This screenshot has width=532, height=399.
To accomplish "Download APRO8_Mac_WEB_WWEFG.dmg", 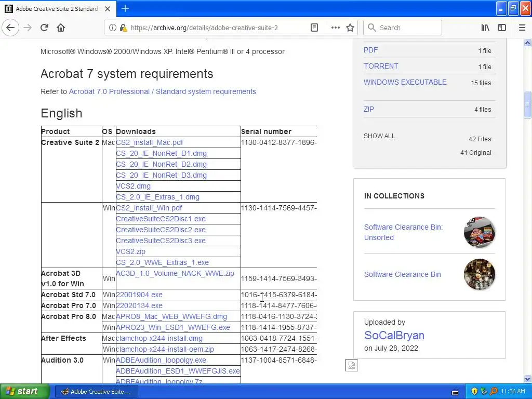I will (x=171, y=316).
